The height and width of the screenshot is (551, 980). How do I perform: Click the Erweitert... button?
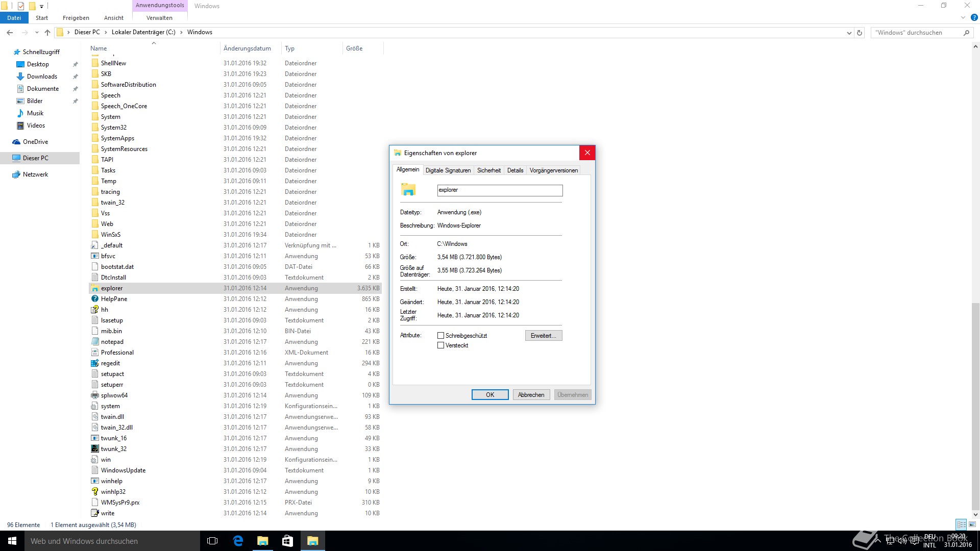click(544, 336)
